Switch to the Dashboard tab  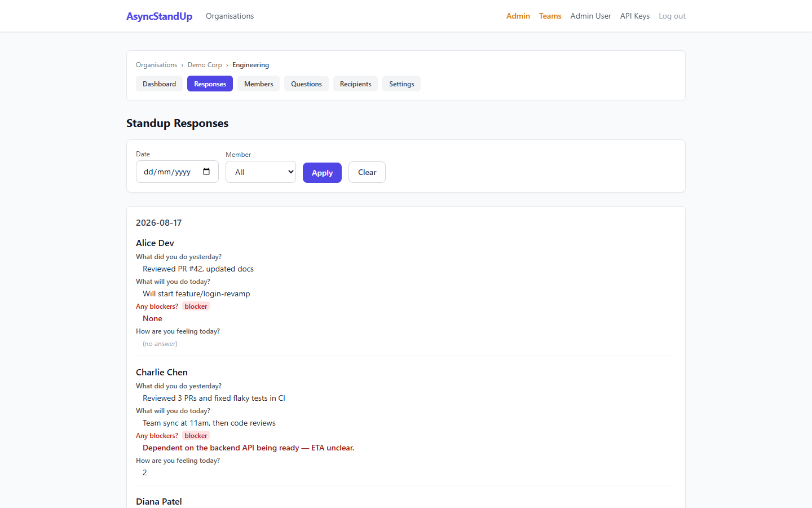pyautogui.click(x=159, y=84)
